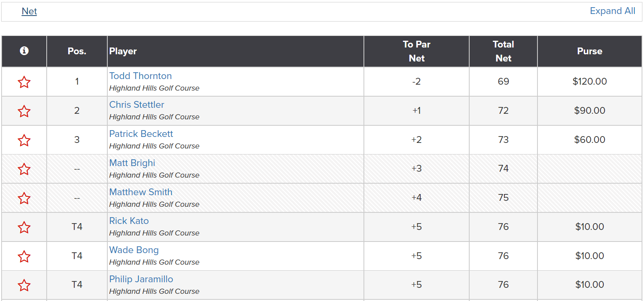Star Matt Brighi's row
This screenshot has height=301, width=644.
click(24, 169)
